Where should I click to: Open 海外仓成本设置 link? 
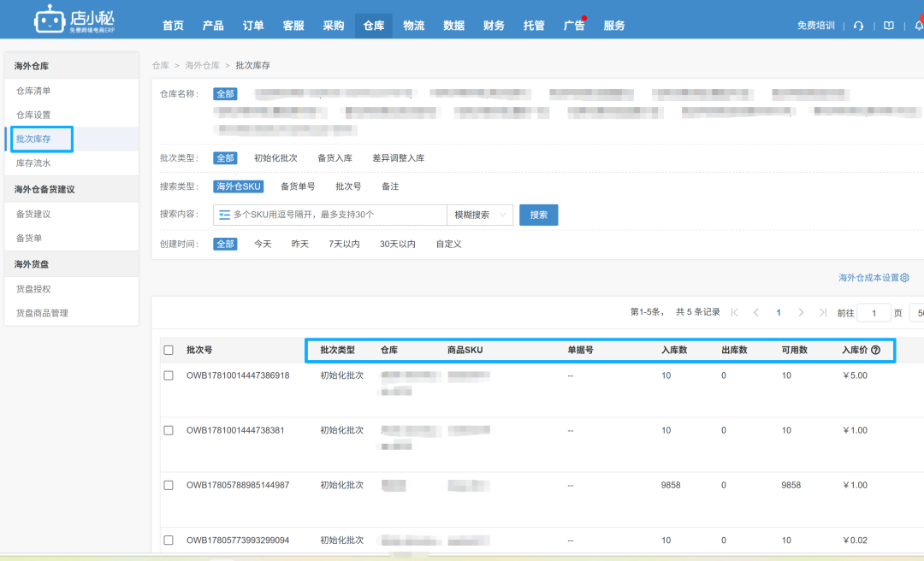click(868, 278)
